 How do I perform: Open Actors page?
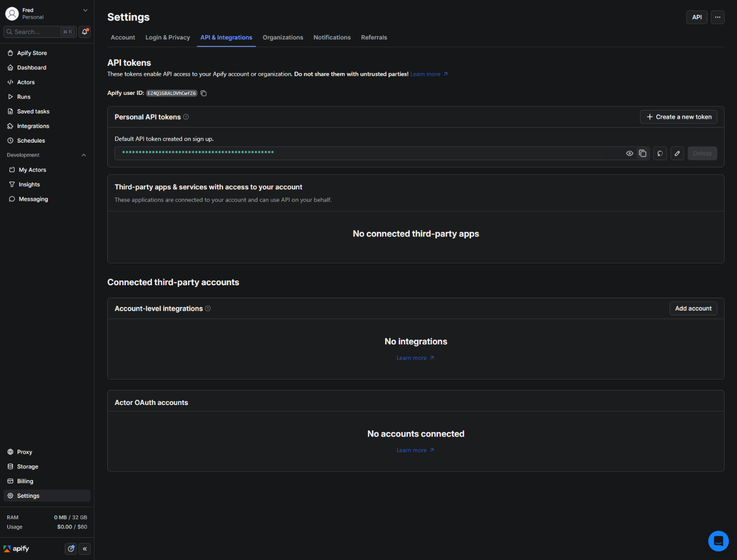(47, 82)
